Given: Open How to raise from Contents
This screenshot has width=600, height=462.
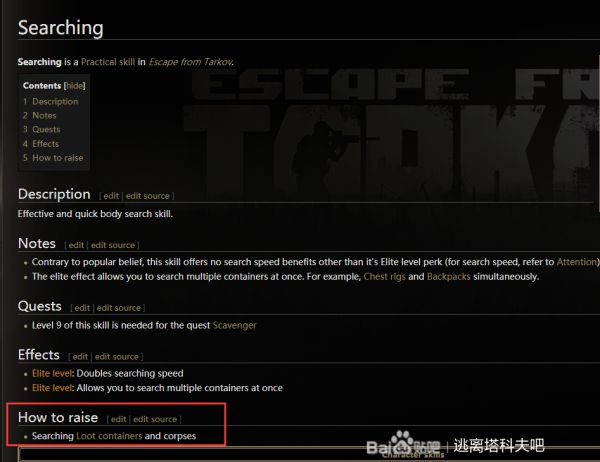Looking at the screenshot, I should 57,158.
